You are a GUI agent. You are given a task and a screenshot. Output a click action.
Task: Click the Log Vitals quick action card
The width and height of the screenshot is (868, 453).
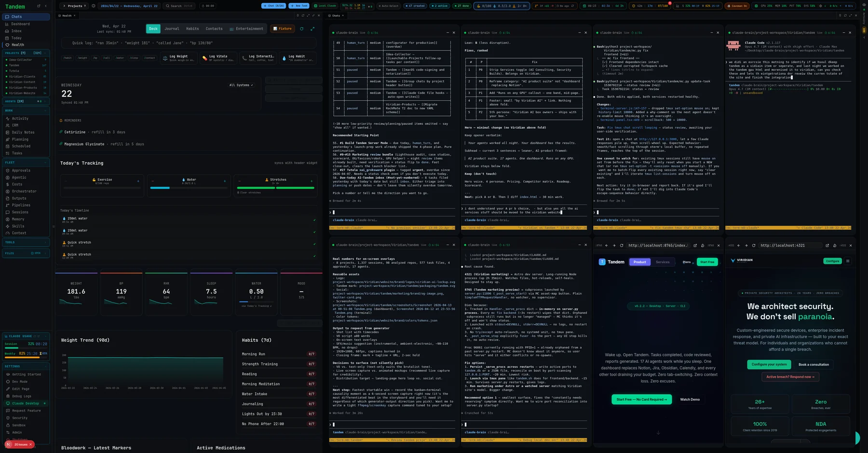pyautogui.click(x=218, y=58)
